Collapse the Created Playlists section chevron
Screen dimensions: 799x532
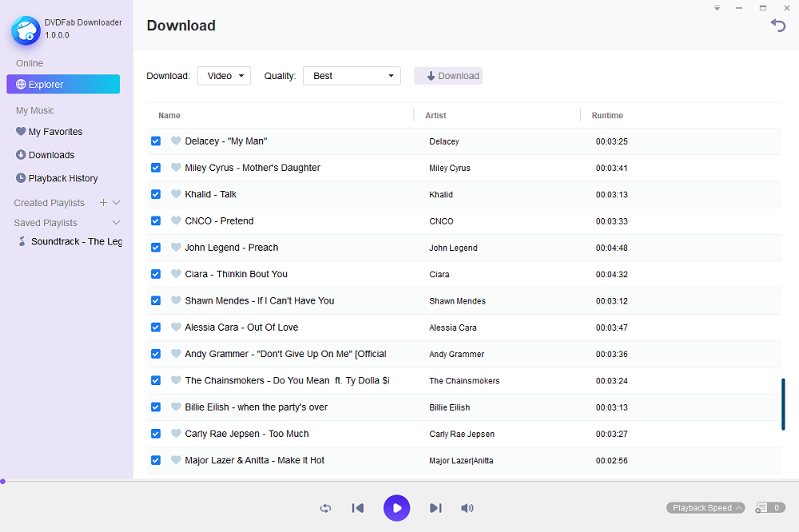[x=116, y=203]
